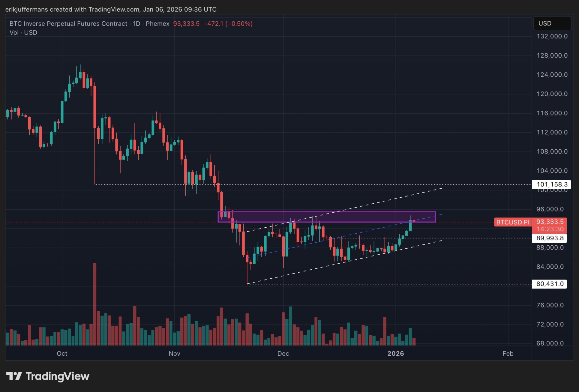This screenshot has height=392, width=579.
Task: Click the 80,431.0 price level label
Action: tap(549, 284)
